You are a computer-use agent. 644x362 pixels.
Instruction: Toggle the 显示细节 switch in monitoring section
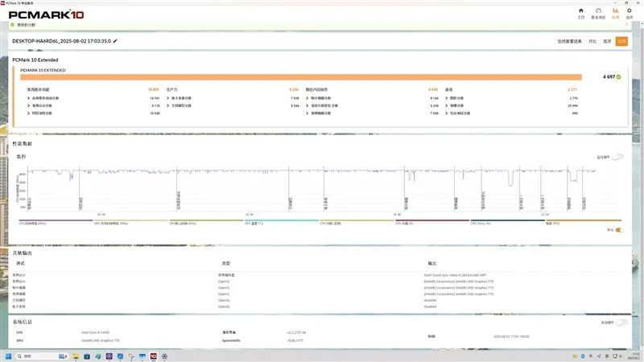point(618,157)
